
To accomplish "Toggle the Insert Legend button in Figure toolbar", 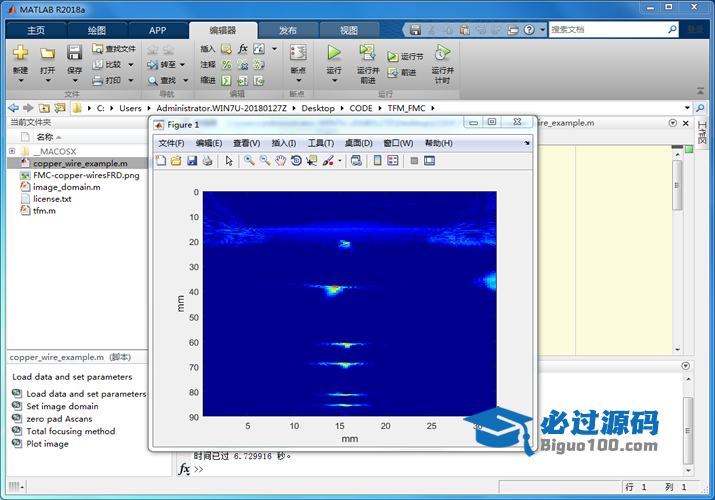I will (x=393, y=160).
